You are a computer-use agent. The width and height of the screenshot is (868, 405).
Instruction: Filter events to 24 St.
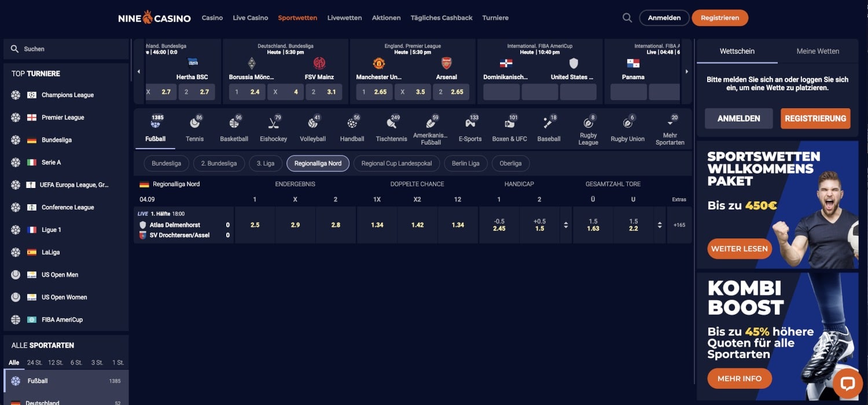(35, 363)
